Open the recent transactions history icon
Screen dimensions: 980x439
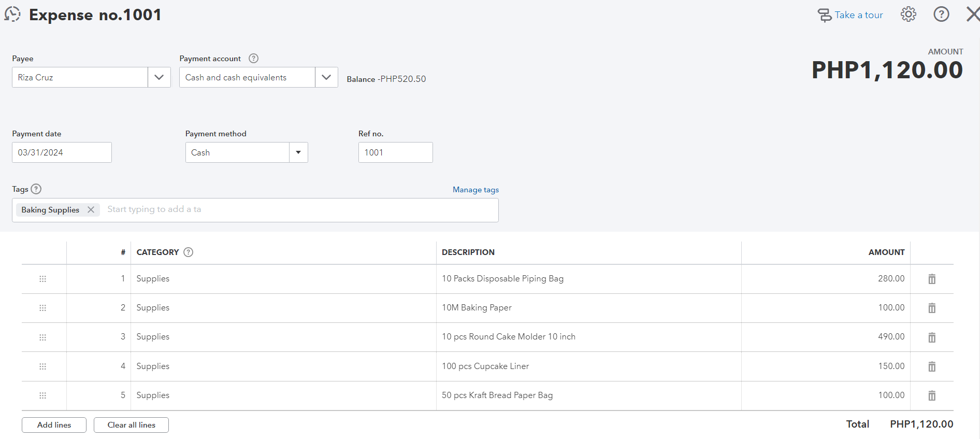pos(12,15)
